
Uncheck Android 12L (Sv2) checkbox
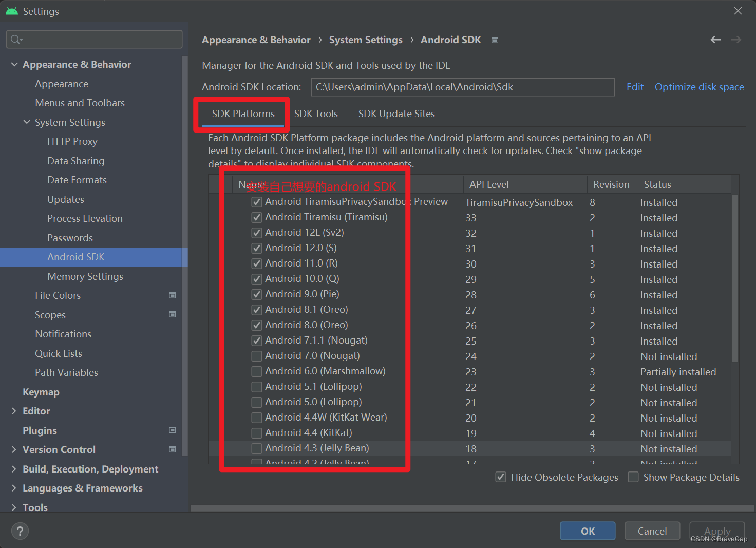pos(257,233)
